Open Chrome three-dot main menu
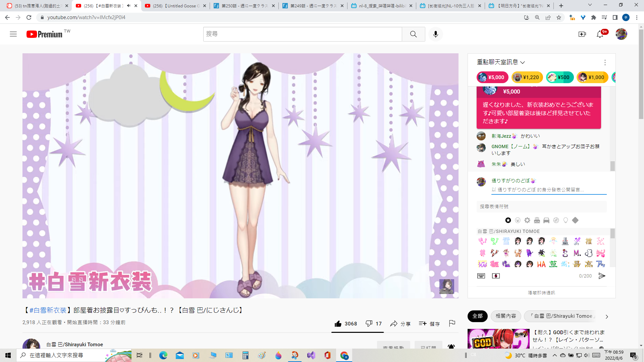The width and height of the screenshot is (644, 362). tap(637, 17)
